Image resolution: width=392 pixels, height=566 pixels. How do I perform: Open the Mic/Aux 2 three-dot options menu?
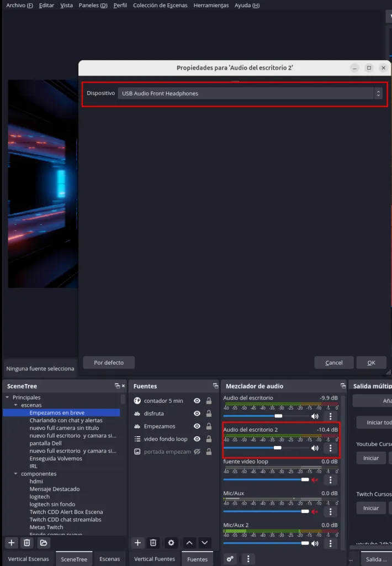click(330, 543)
